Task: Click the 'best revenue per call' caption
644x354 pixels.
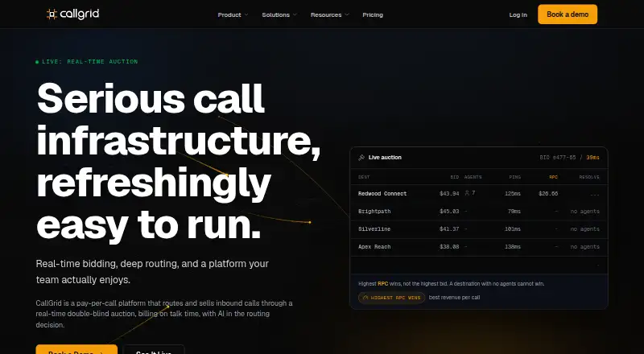Action: pos(454,298)
